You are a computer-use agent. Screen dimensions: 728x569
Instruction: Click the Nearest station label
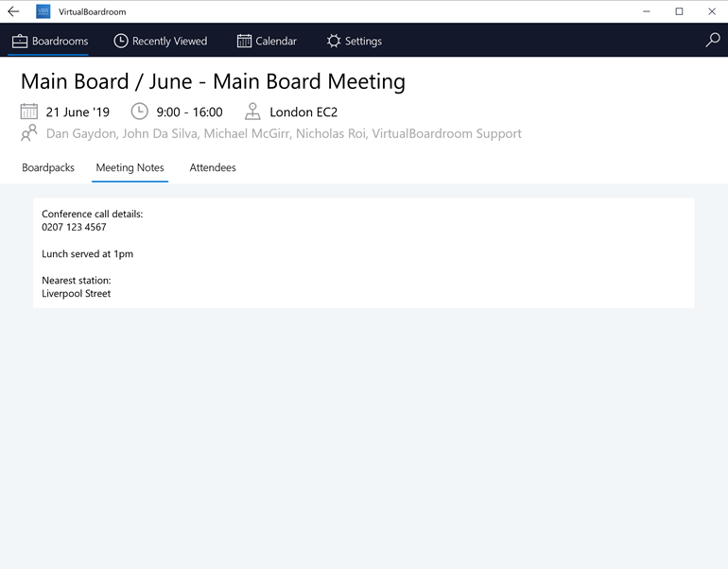[77, 281]
